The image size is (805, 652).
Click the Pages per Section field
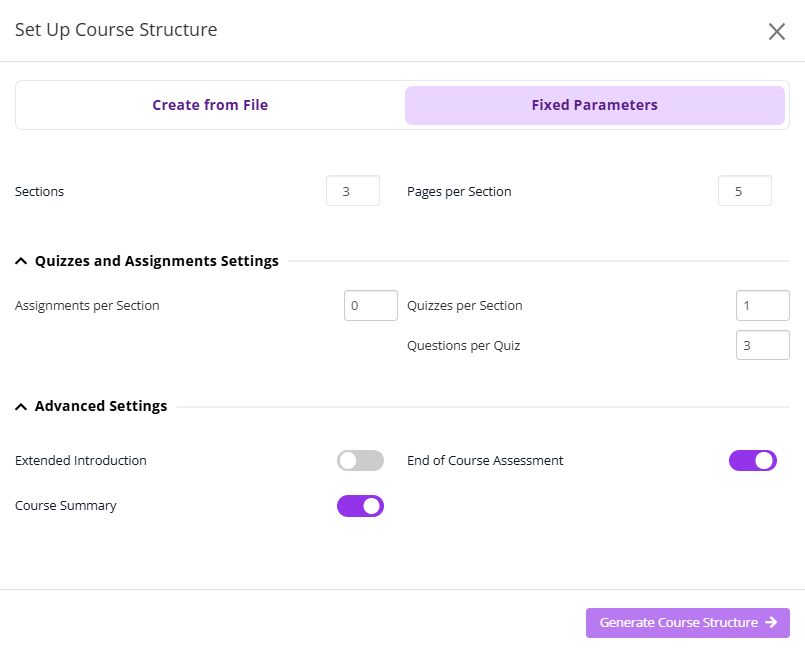point(744,191)
